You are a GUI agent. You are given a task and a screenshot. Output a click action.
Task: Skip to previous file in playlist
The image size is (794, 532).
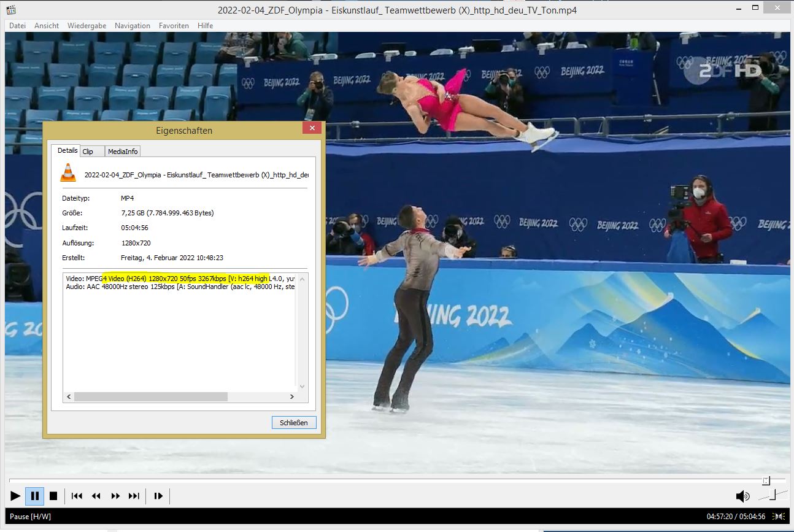point(77,496)
